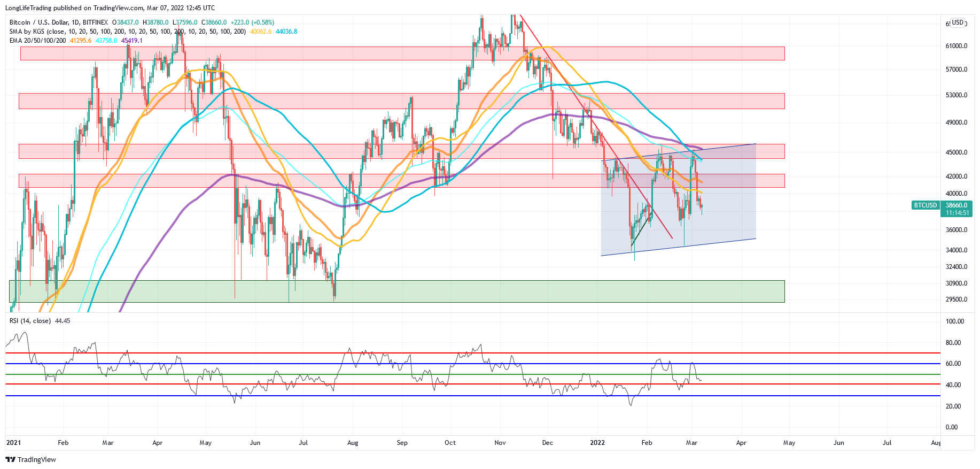
Task: Click the 61000.0 price axis label
Action: [956, 46]
